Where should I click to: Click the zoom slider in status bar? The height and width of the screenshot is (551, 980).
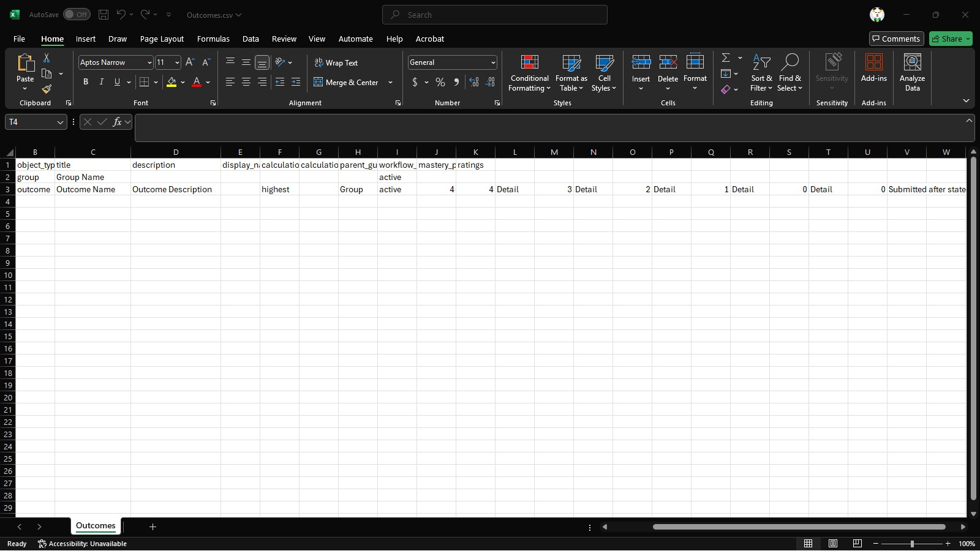click(911, 544)
